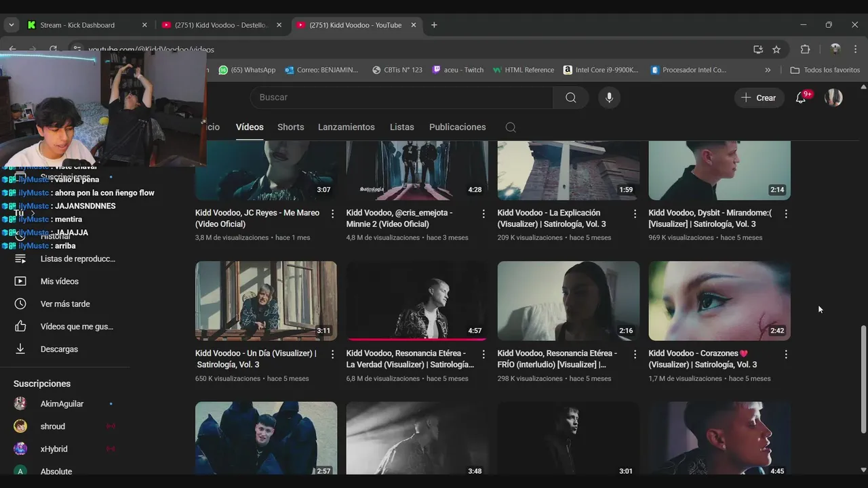Select the Vídeos channel tab
Screen dimensions: 868x488
coord(250,127)
